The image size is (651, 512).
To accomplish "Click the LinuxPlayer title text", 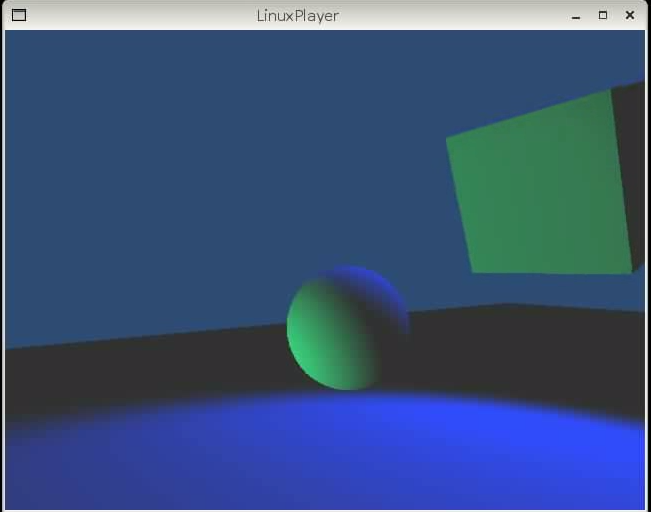I will pos(298,16).
